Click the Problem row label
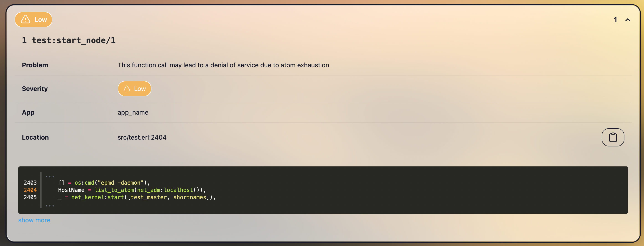The height and width of the screenshot is (246, 644). point(35,65)
